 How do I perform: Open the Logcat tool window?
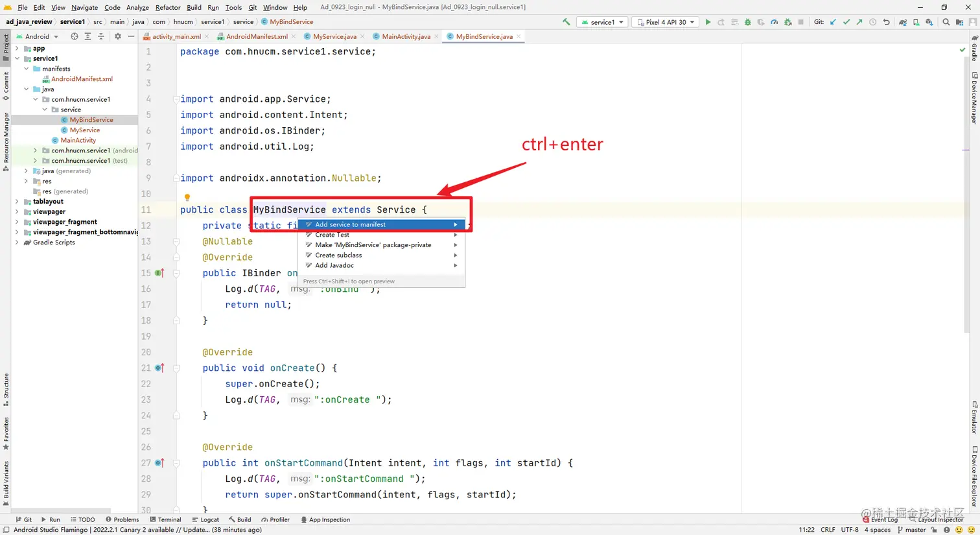205,519
